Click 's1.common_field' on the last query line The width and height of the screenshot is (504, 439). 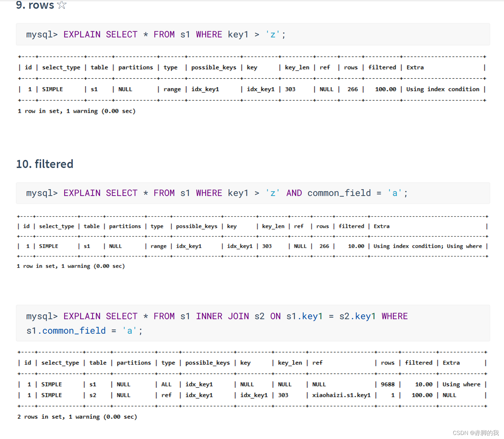66,331
